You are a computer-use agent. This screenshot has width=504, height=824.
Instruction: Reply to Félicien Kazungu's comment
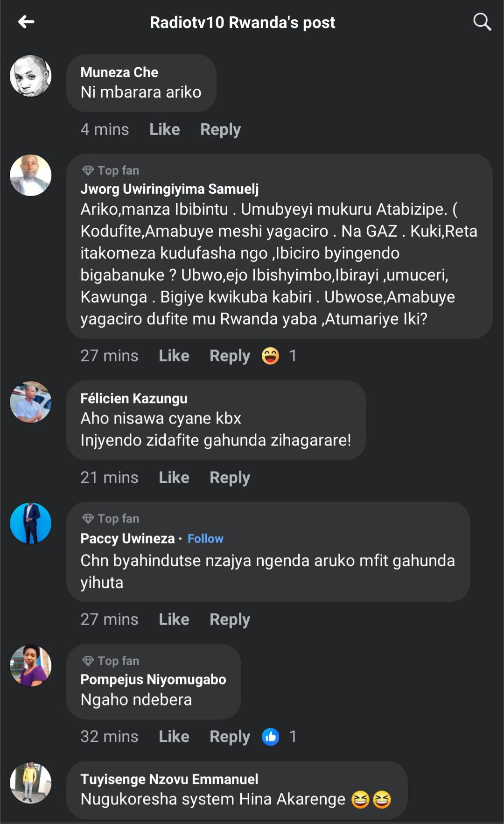coord(230,478)
